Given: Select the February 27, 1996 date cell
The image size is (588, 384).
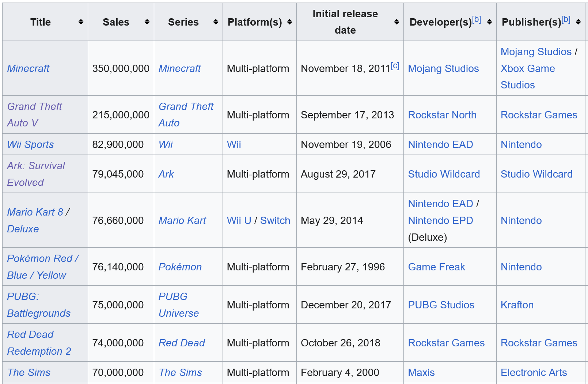Looking at the screenshot, I should (350, 267).
